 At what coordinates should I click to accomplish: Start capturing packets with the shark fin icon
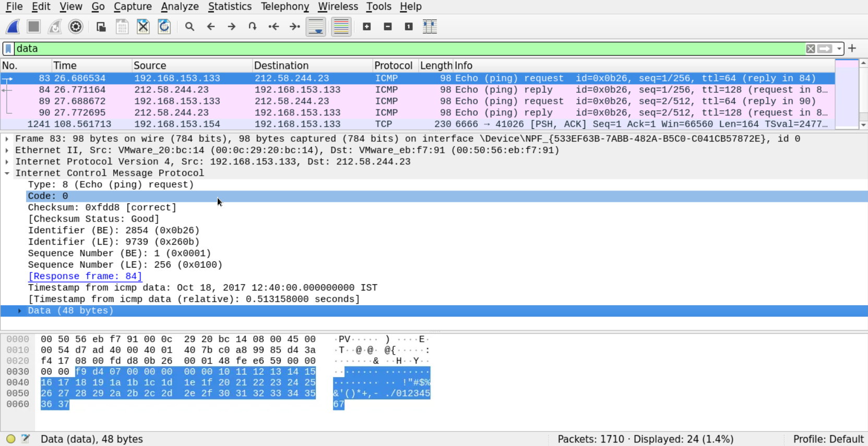click(x=13, y=27)
